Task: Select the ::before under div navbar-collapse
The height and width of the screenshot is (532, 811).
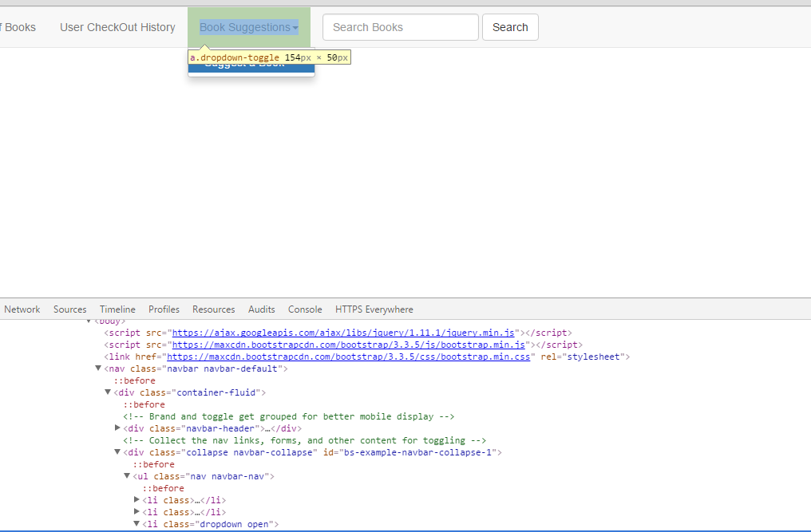Action: [x=153, y=464]
